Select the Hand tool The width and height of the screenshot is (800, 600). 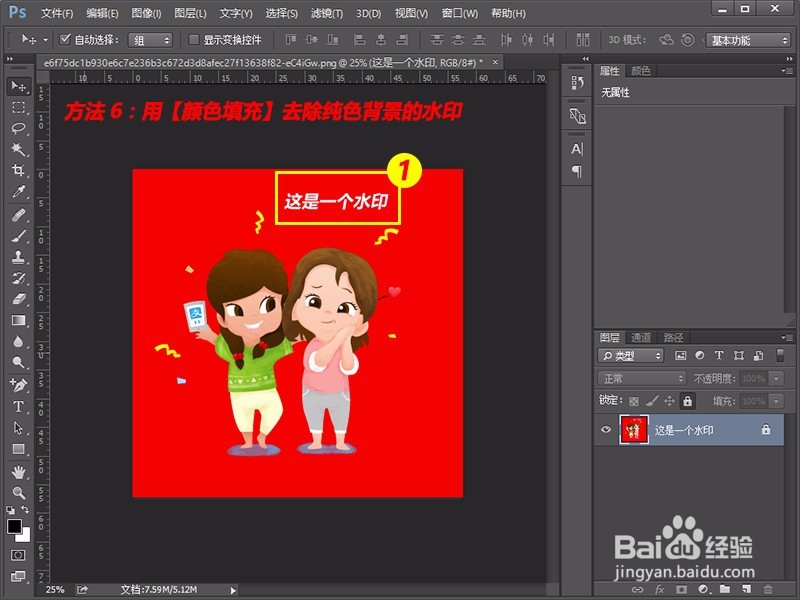18,472
